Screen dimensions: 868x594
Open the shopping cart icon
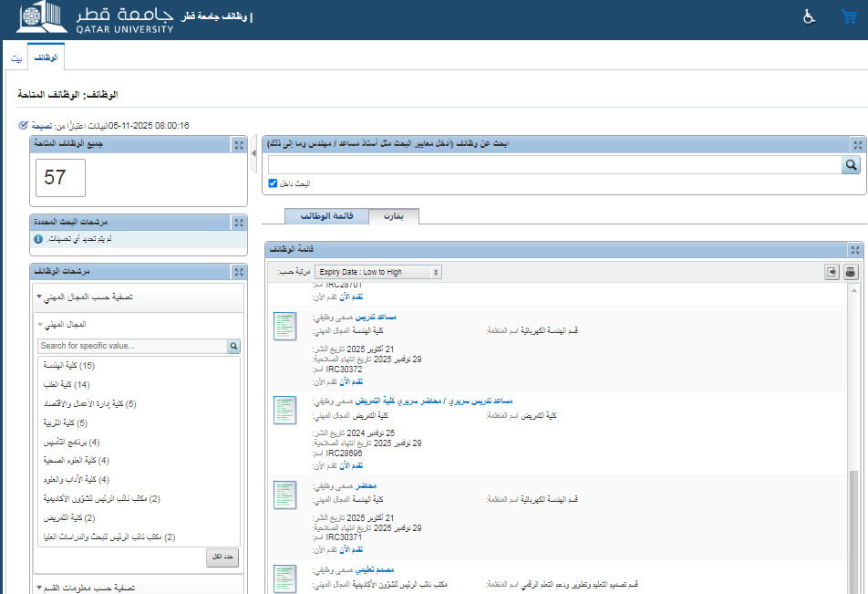(849, 16)
